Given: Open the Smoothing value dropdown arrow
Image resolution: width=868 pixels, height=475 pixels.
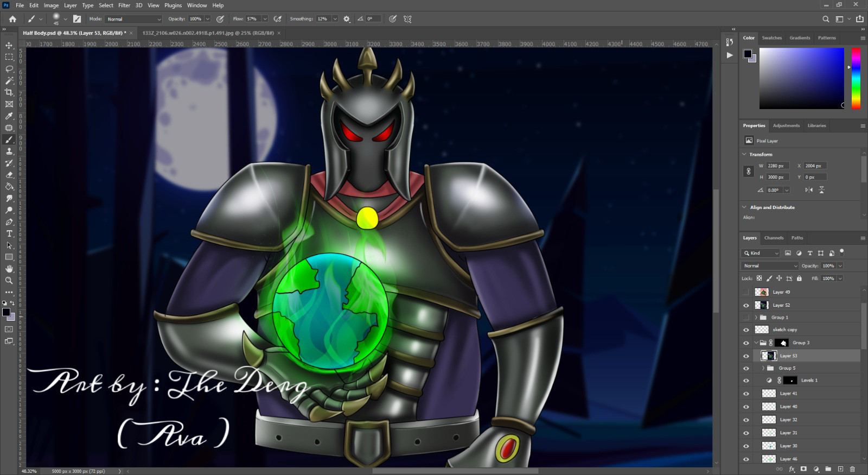Looking at the screenshot, I should [x=335, y=19].
